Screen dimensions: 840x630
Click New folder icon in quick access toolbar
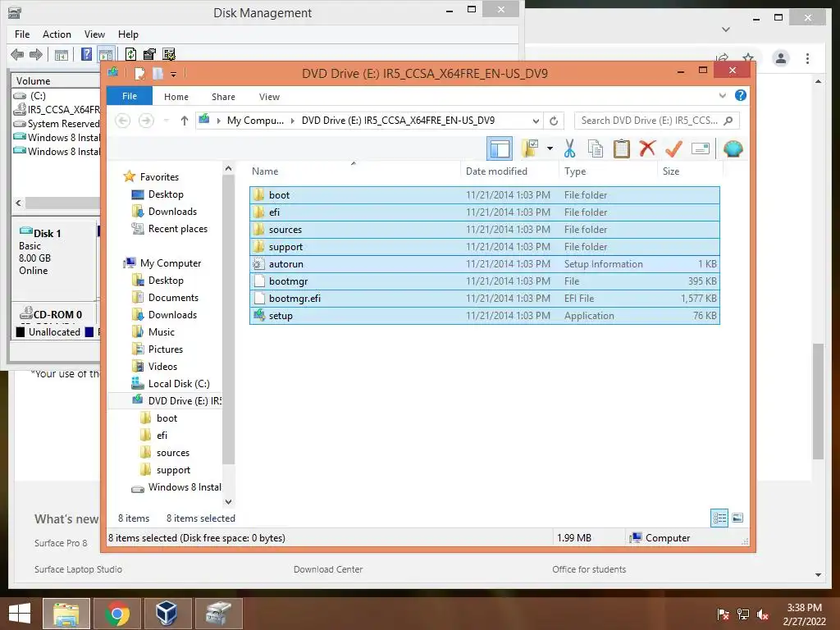coord(157,73)
